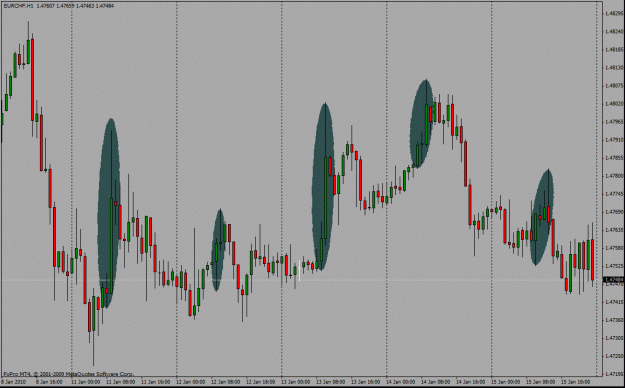Click the 14 Jan 16:00 time label
The height and width of the screenshot is (388, 625).
click(470, 382)
